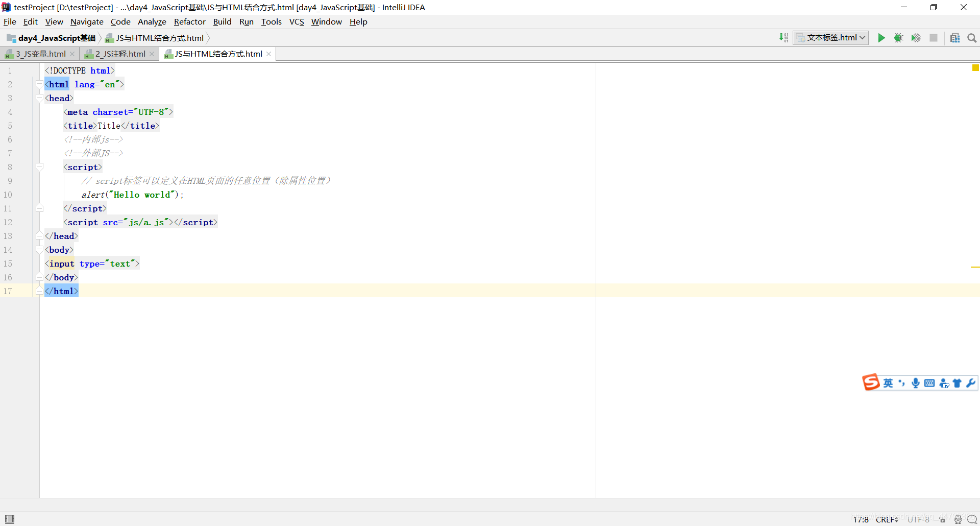
Task: Collapse the head tag fold on line 3
Action: [x=39, y=98]
